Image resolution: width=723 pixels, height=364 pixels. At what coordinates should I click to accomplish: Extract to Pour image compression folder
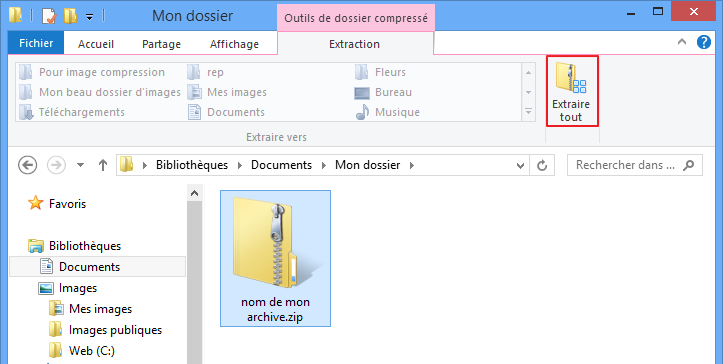(x=92, y=72)
